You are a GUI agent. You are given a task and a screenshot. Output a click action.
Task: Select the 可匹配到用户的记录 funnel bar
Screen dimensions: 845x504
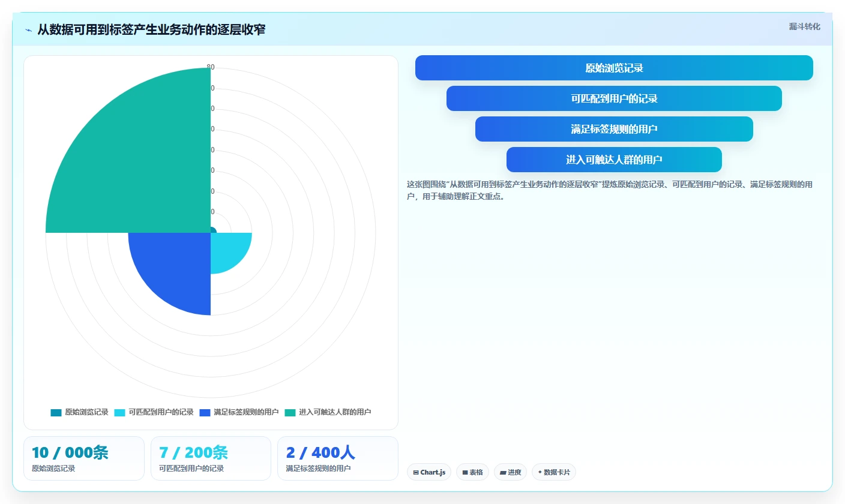pyautogui.click(x=614, y=98)
